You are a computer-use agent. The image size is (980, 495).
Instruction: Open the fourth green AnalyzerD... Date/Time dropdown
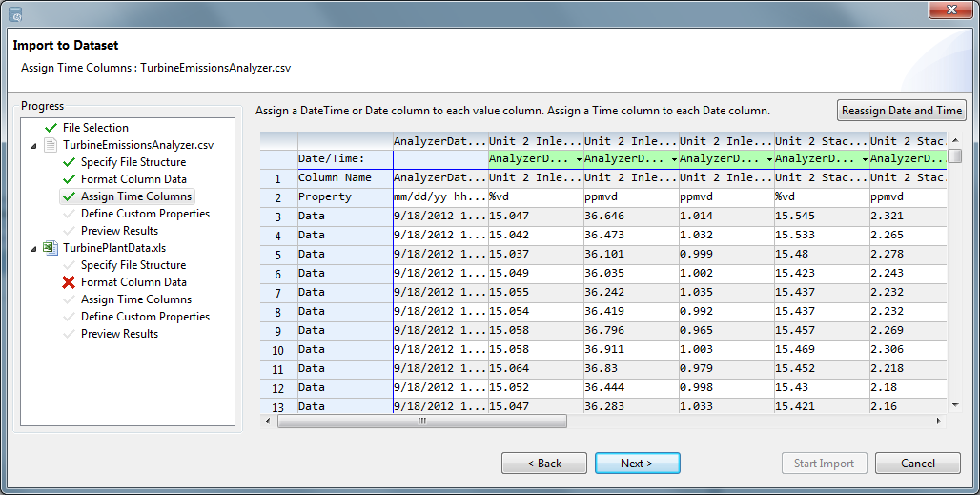pyautogui.click(x=864, y=159)
